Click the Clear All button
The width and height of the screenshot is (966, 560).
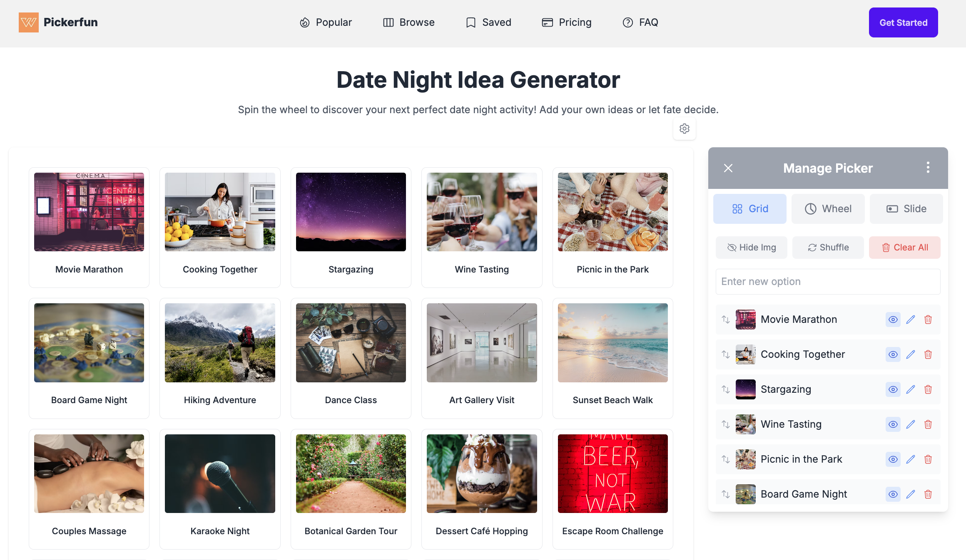point(904,248)
